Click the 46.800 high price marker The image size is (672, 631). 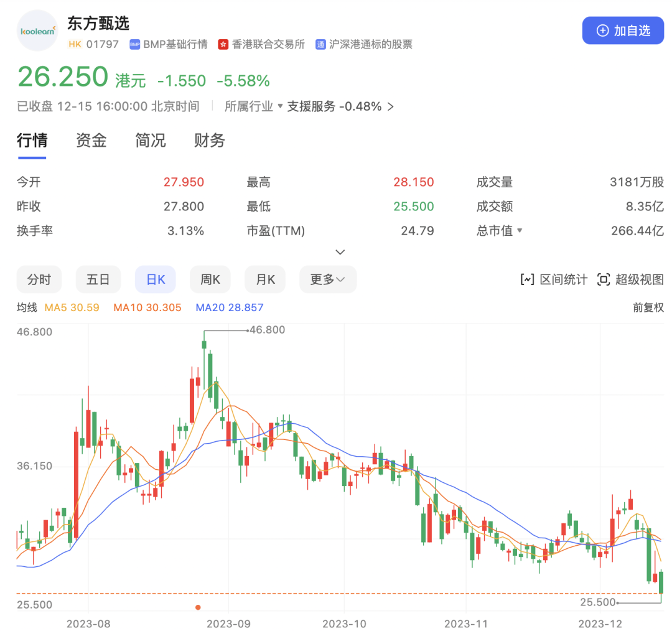tap(268, 330)
